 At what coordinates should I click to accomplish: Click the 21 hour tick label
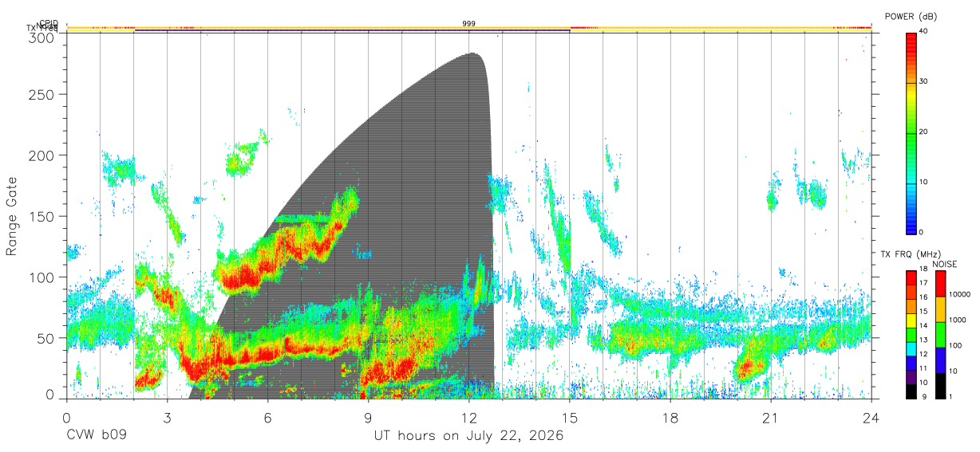click(x=771, y=418)
